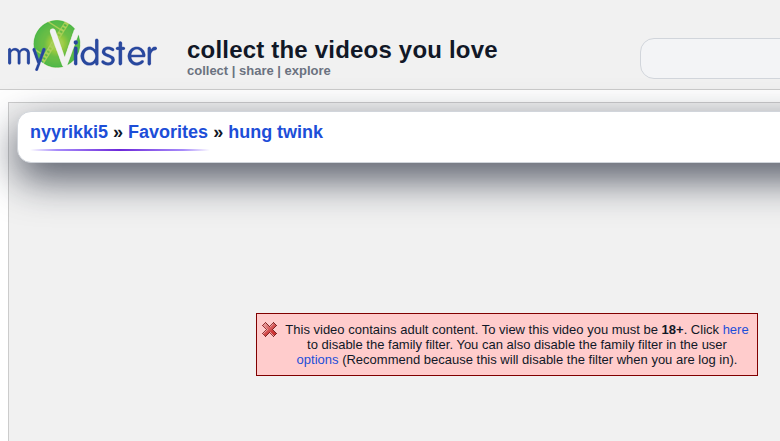
Task: Focus the search box in the header
Action: [710, 58]
